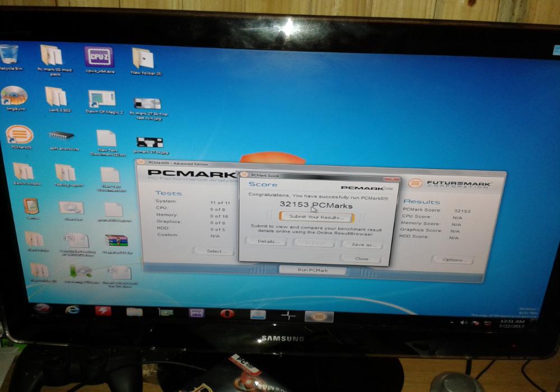
Task: Open the Pc mark 05 mod pack folder
Action: pos(53,60)
